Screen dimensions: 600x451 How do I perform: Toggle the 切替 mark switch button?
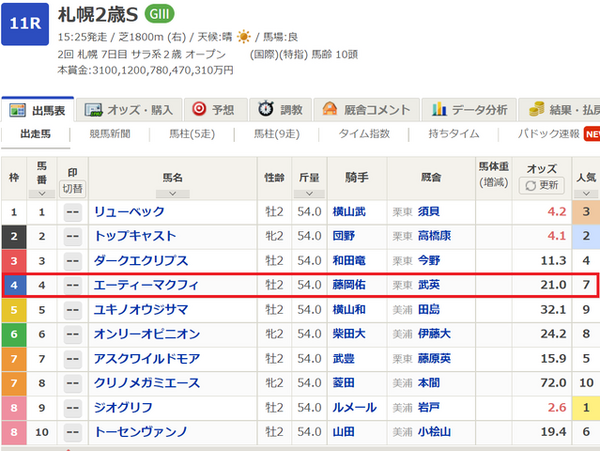coord(73,187)
